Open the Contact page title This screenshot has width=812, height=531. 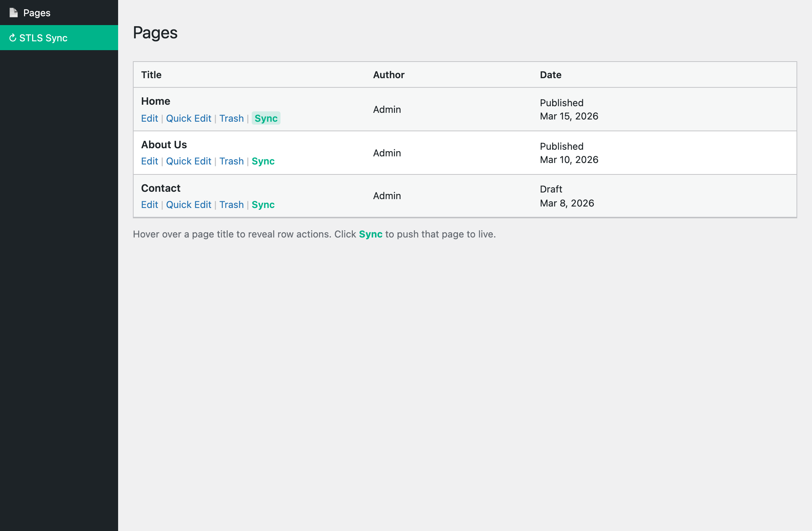(x=161, y=188)
